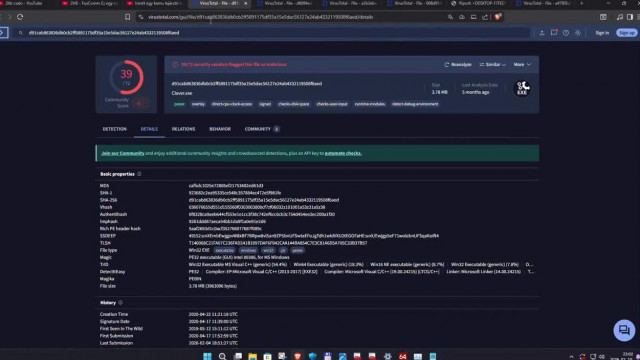Open Windows taskbar search
Image resolution: width=640 pixels, height=360 pixels.
[222, 356]
